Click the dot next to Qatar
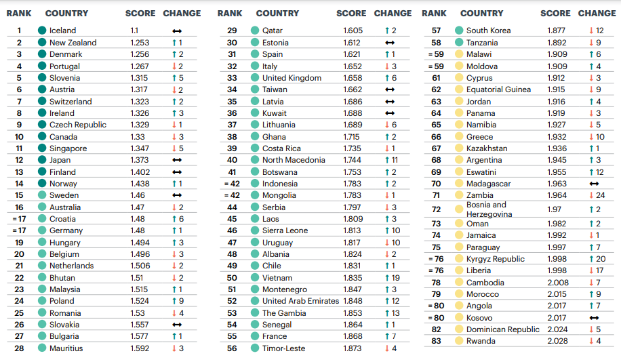The height and width of the screenshot is (364, 621). tap(255, 30)
